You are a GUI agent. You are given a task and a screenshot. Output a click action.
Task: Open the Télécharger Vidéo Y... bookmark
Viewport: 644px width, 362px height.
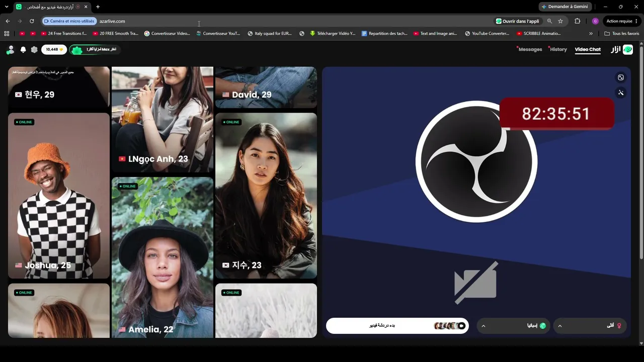[333, 34]
